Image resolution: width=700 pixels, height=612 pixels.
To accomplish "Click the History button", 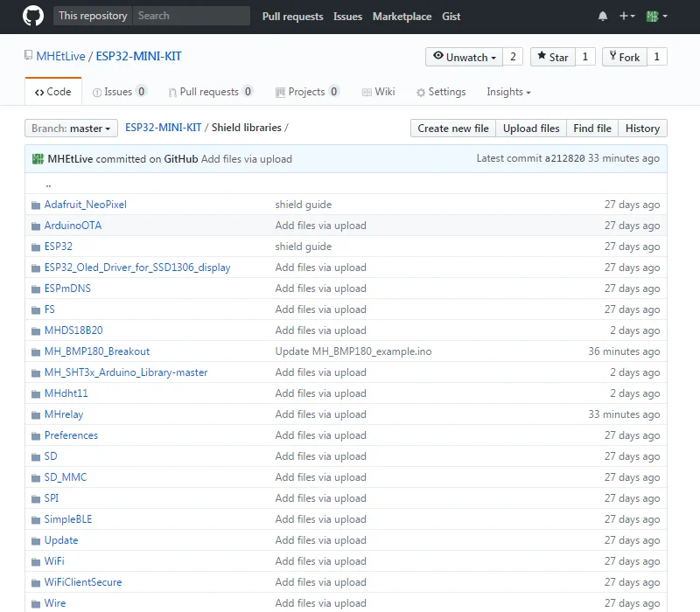I will point(642,128).
